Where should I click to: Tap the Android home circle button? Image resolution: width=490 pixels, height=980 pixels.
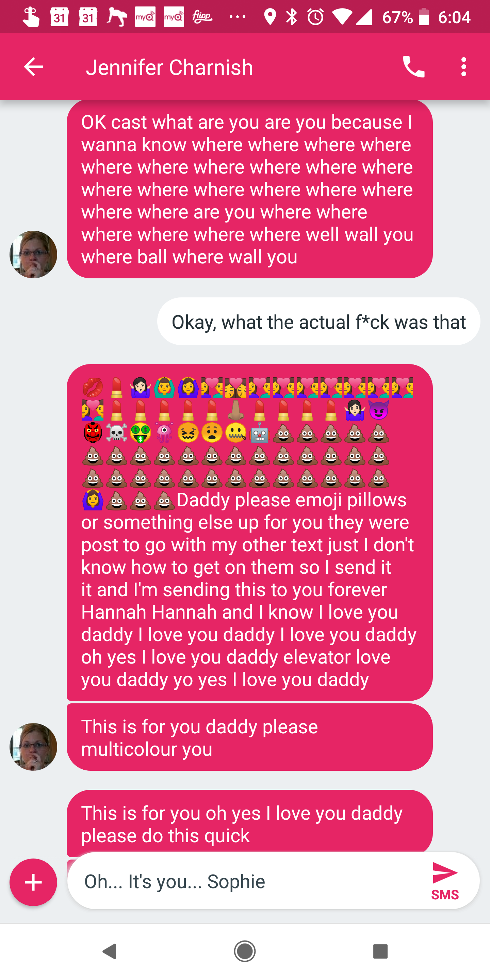(x=245, y=951)
